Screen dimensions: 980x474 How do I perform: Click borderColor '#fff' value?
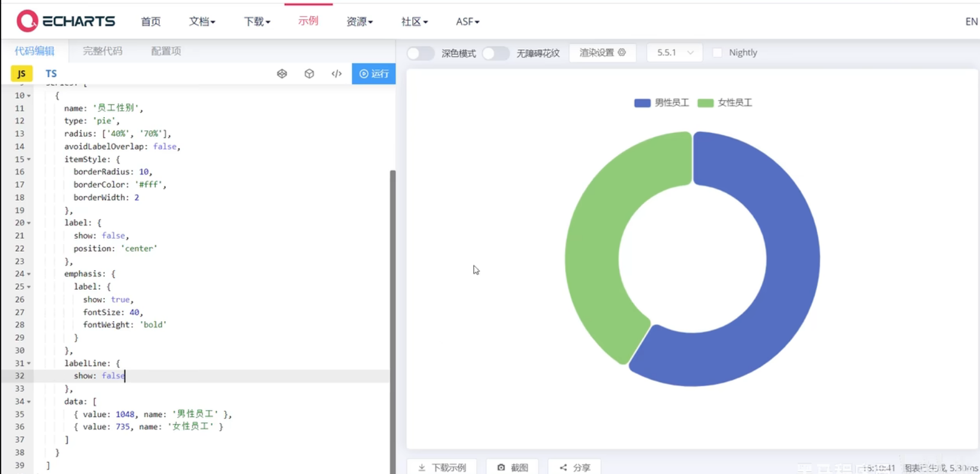click(149, 185)
